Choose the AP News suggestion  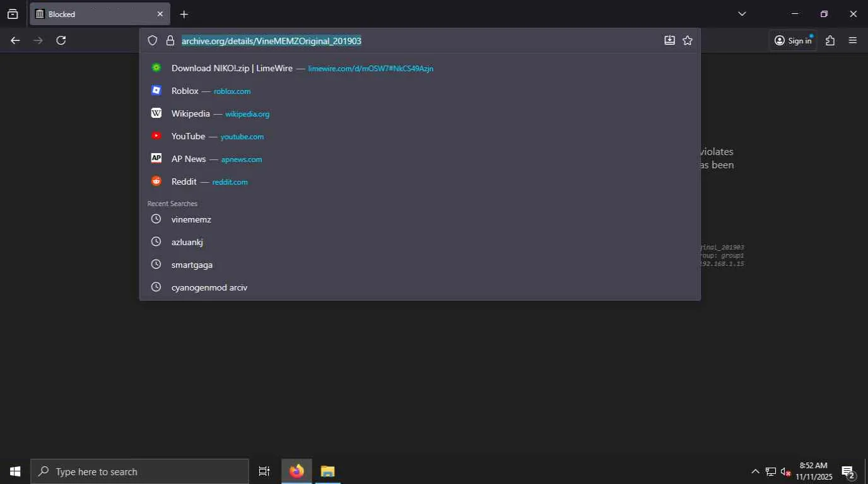tap(419, 159)
